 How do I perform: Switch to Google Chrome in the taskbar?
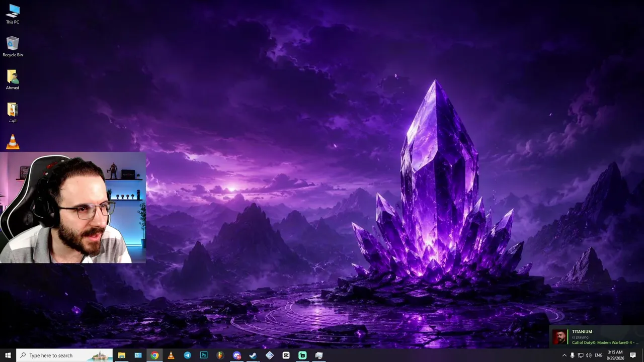tap(154, 355)
